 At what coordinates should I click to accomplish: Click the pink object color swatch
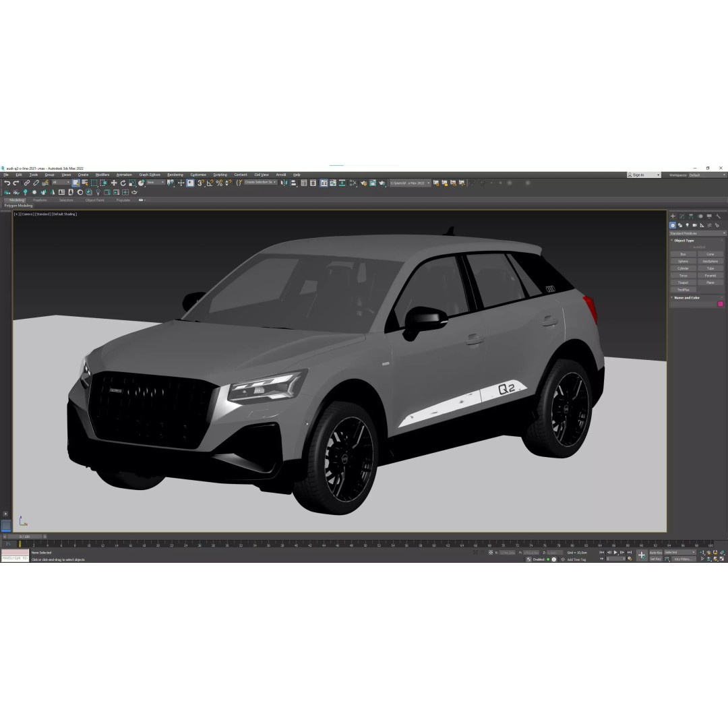(x=721, y=304)
